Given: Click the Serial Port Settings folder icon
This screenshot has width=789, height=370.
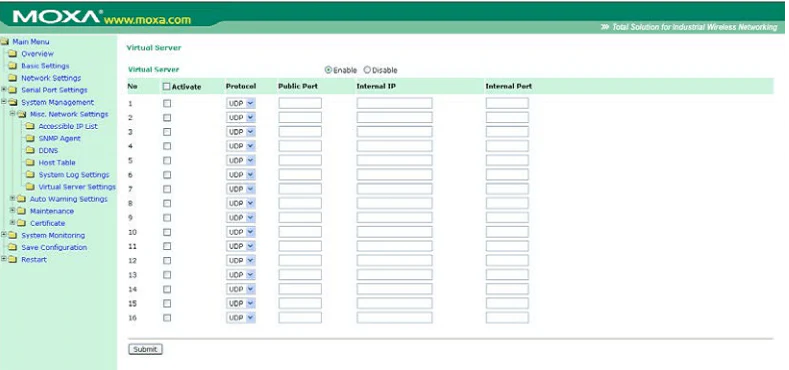Looking at the screenshot, I should click(x=13, y=90).
